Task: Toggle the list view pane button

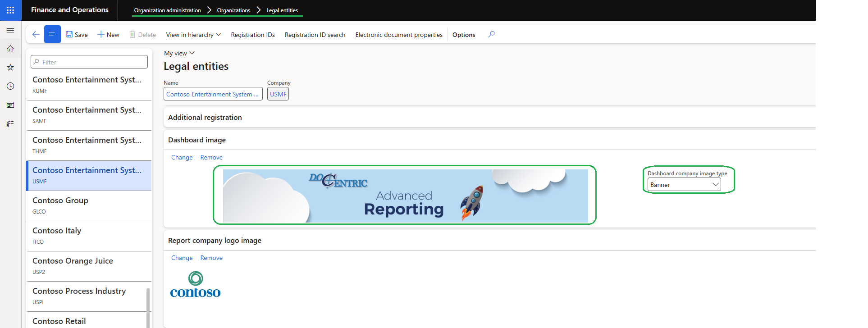Action: coord(52,34)
